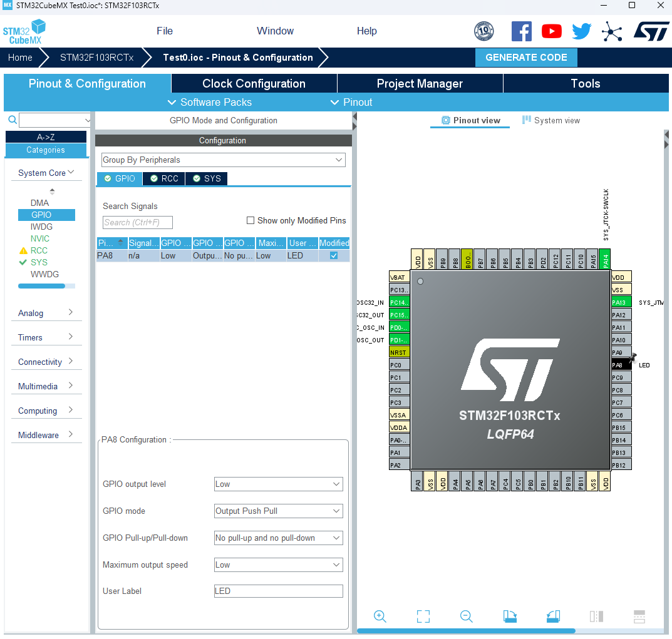This screenshot has height=639, width=672.
Task: Expand the Pinout dropdown menu
Action: tap(351, 103)
